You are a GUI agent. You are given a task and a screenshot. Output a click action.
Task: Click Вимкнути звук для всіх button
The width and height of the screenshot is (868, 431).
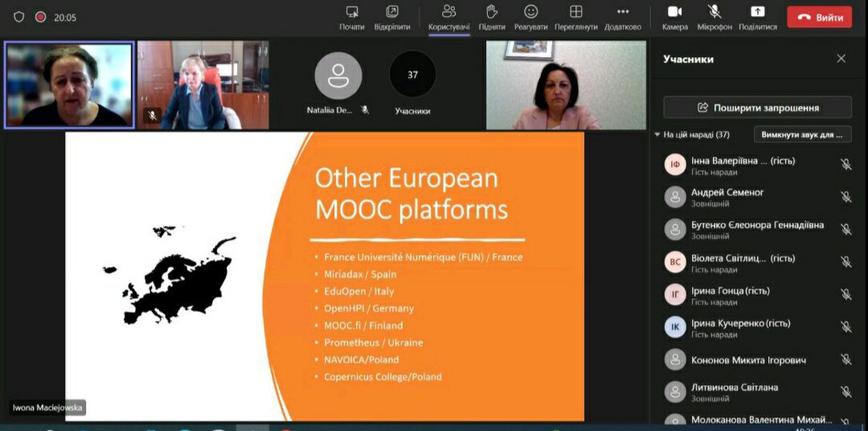803,134
